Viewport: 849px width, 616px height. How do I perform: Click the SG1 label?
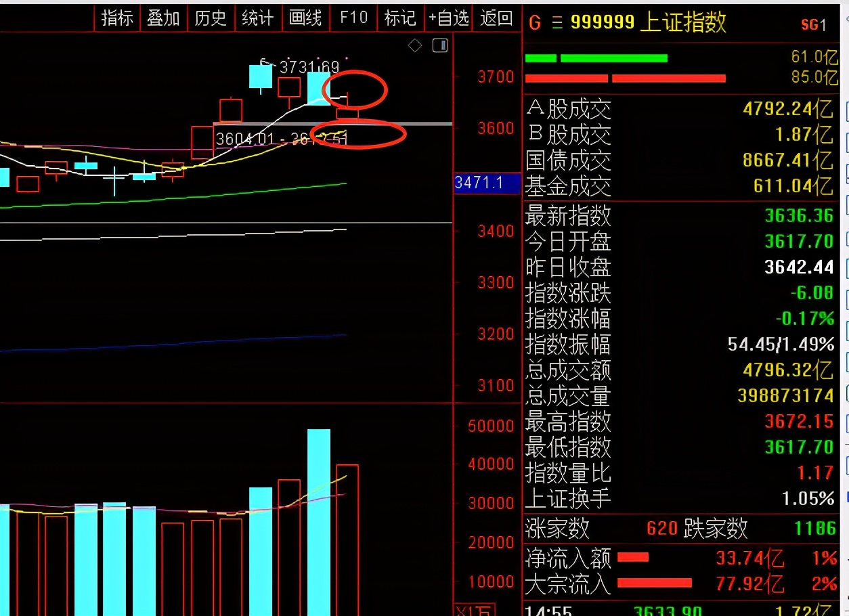[814, 26]
